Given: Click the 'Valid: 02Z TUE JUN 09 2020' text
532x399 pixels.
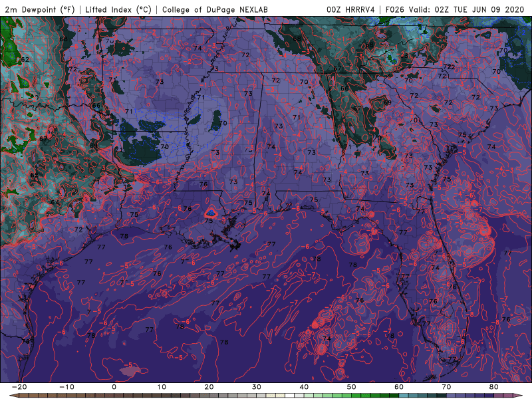Looking at the screenshot, I should tap(467, 9).
